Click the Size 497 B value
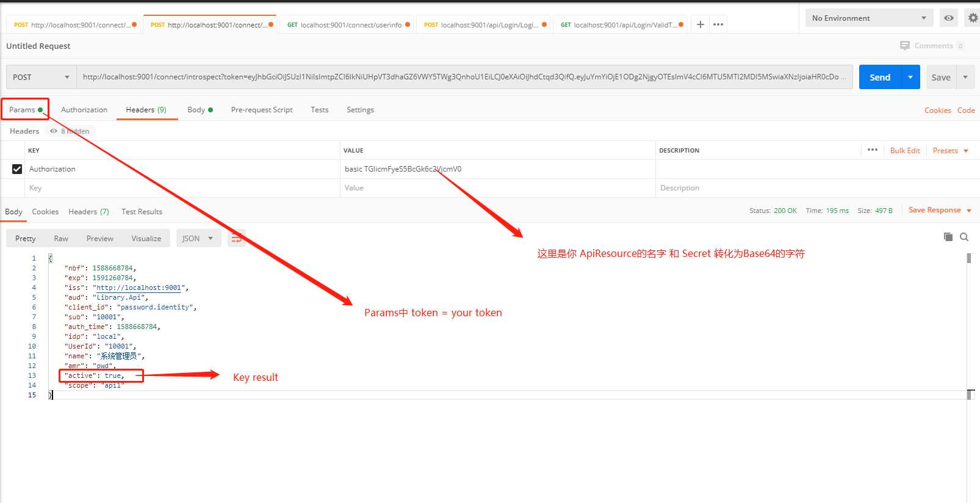The width and height of the screenshot is (980, 503). [x=884, y=211]
